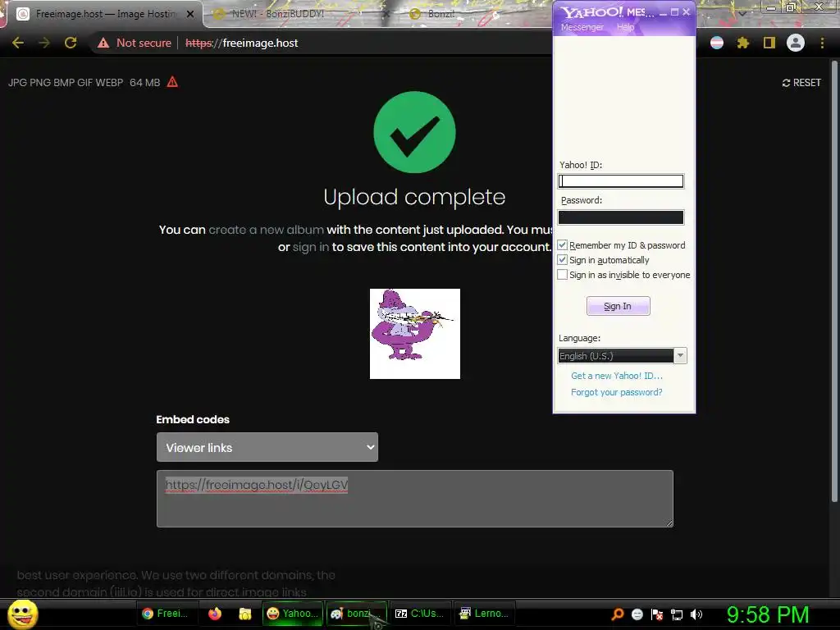
Task: Open the Extensions puzzle piece menu
Action: coord(742,43)
